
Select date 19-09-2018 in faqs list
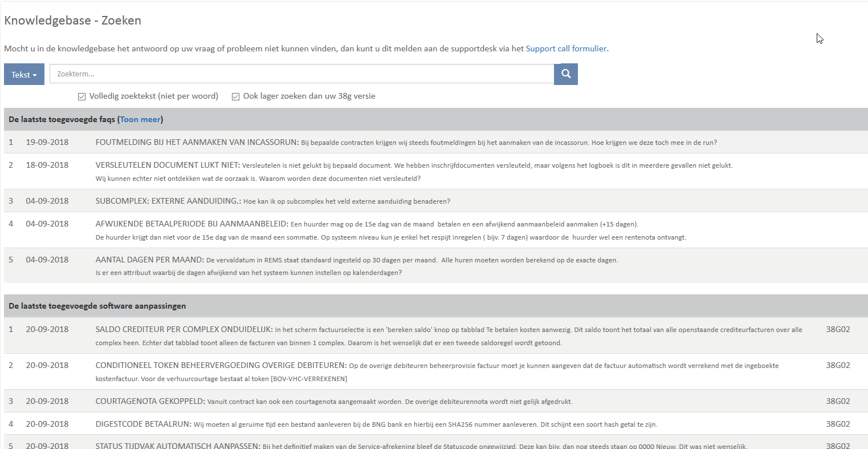pyautogui.click(x=47, y=142)
